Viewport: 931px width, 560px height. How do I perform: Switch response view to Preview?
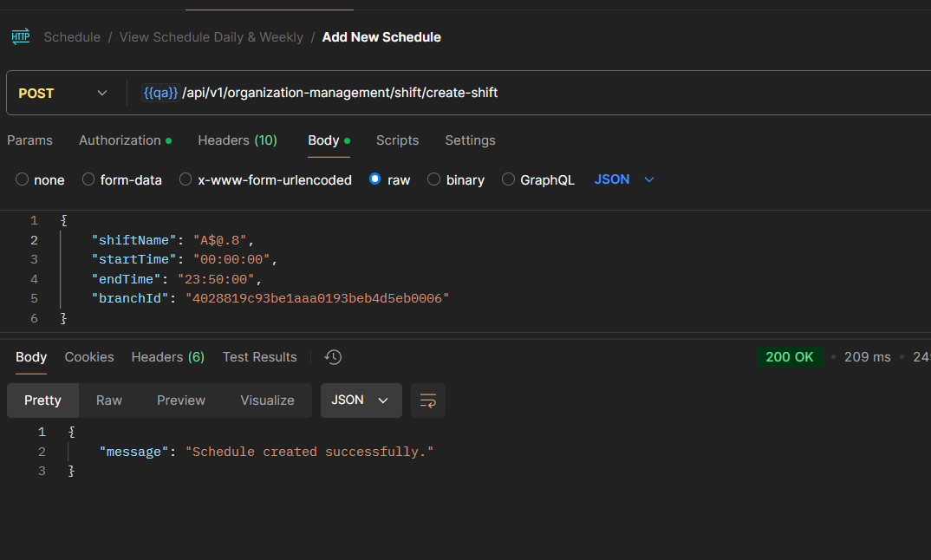click(181, 400)
